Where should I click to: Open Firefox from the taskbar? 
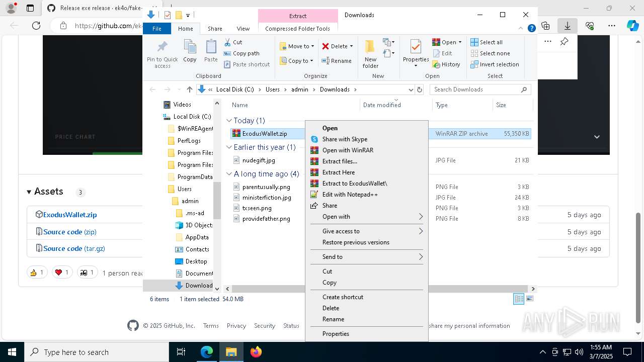(256, 352)
